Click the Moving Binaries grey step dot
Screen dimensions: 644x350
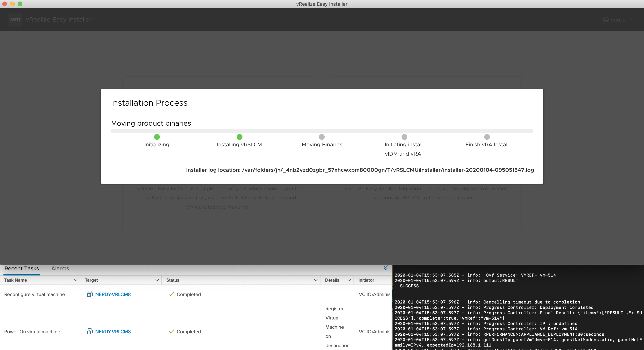click(x=322, y=137)
